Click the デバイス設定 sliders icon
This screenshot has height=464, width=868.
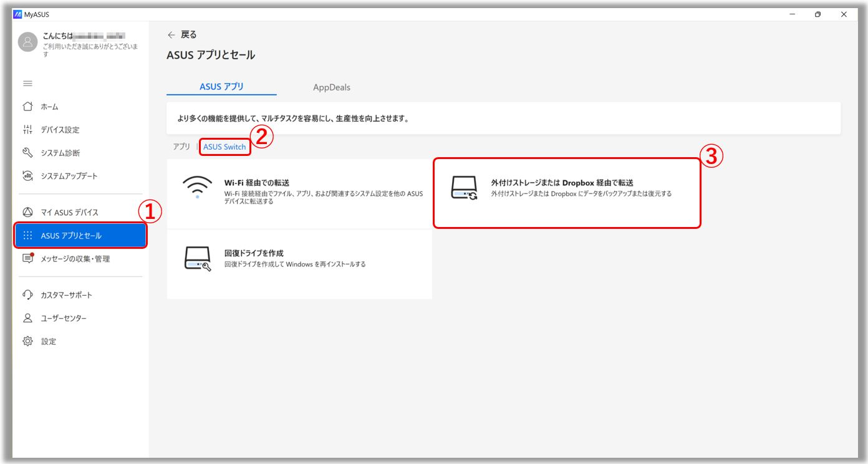coord(27,130)
